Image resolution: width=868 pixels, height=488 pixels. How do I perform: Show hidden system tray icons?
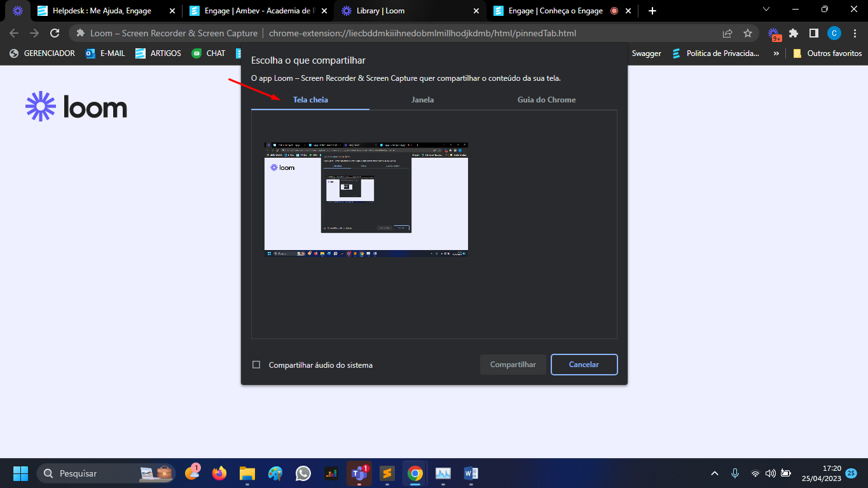point(714,473)
